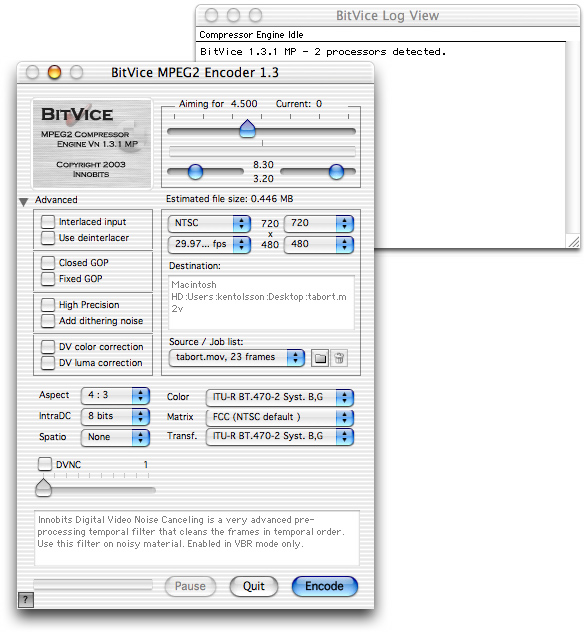Open the Spatio None dropdown
The height and width of the screenshot is (636, 587).
tap(116, 437)
